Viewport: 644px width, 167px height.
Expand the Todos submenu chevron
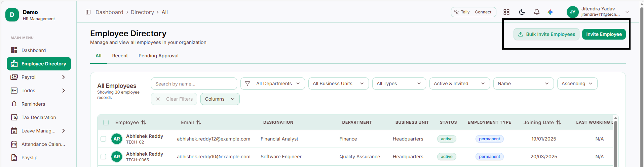coord(64,91)
